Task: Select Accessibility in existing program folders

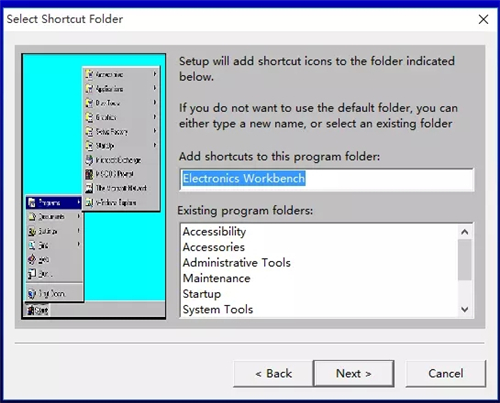Action: tap(214, 231)
